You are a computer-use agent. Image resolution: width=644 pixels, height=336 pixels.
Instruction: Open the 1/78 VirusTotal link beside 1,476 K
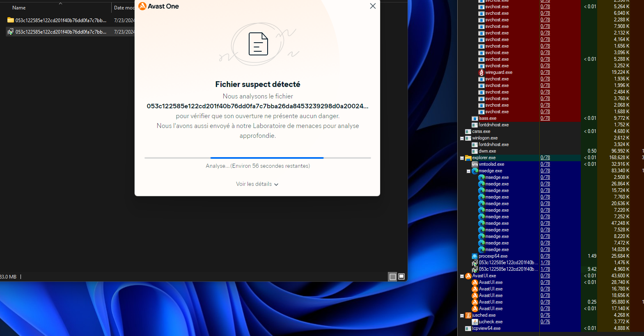coord(545,263)
